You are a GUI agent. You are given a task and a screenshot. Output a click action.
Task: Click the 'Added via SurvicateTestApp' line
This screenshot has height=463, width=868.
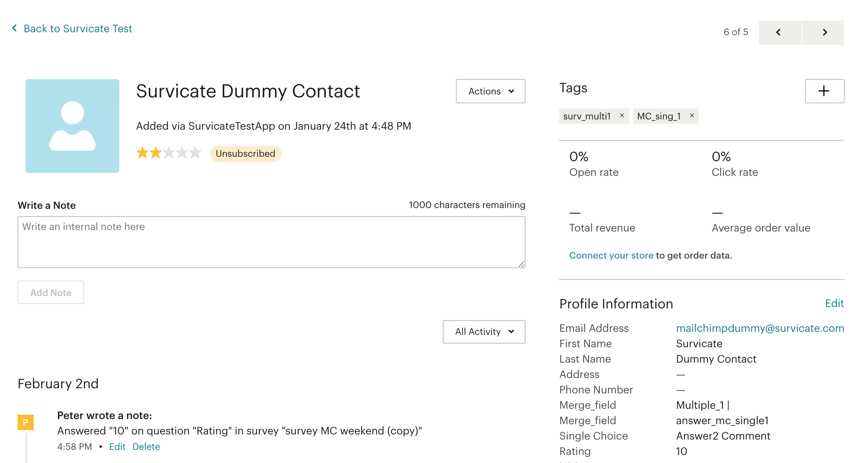(x=273, y=126)
